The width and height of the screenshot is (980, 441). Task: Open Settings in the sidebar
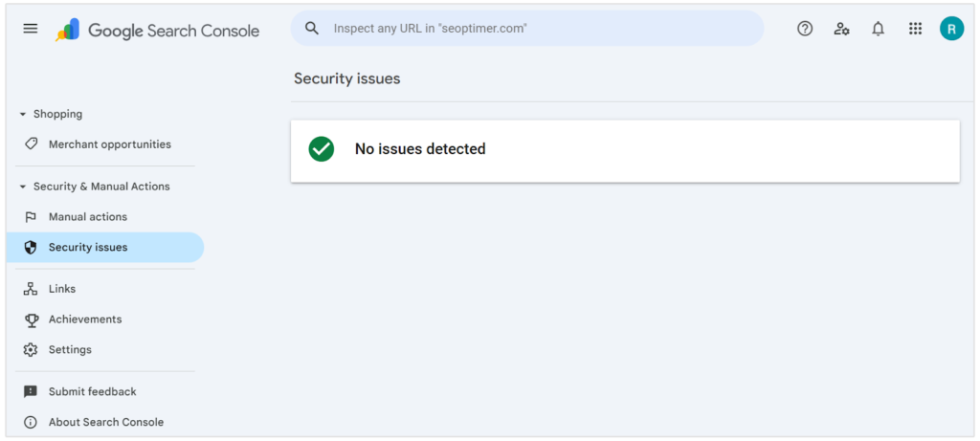coord(70,350)
